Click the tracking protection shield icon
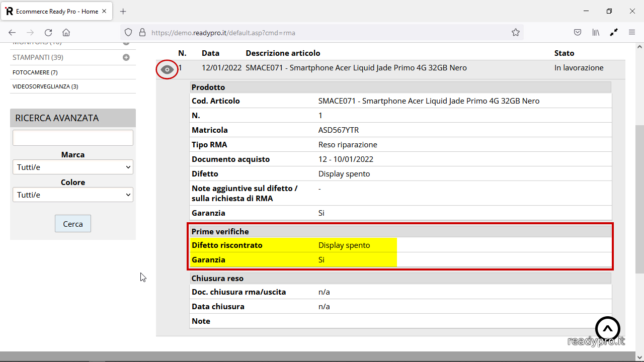 (128, 33)
